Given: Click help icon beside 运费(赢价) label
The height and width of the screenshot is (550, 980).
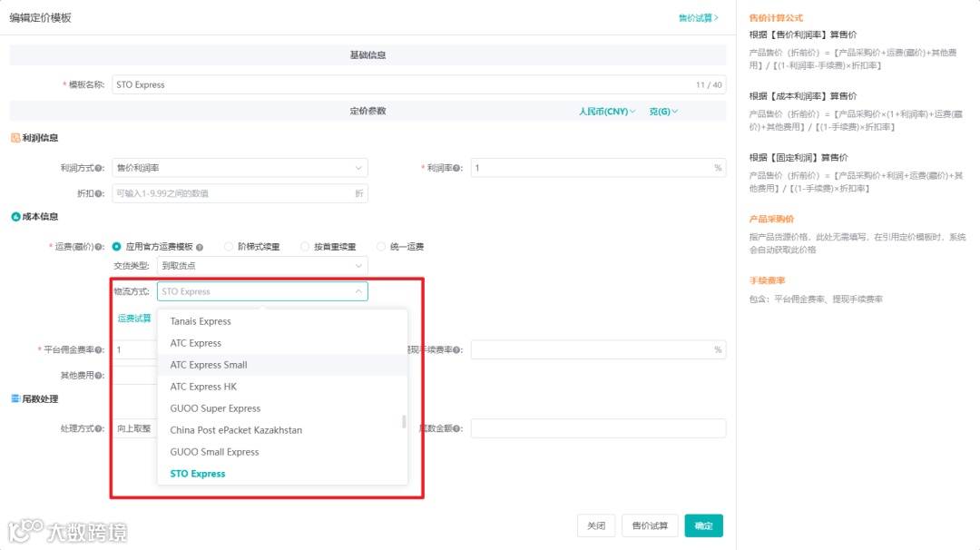Looking at the screenshot, I should coord(99,247).
